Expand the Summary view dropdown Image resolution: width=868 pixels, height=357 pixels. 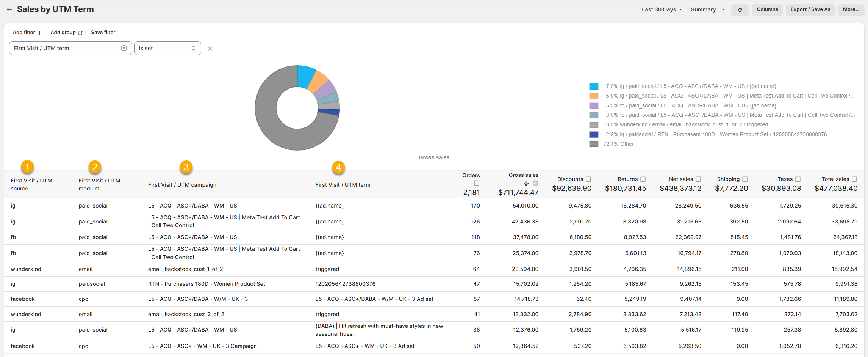[x=707, y=9]
